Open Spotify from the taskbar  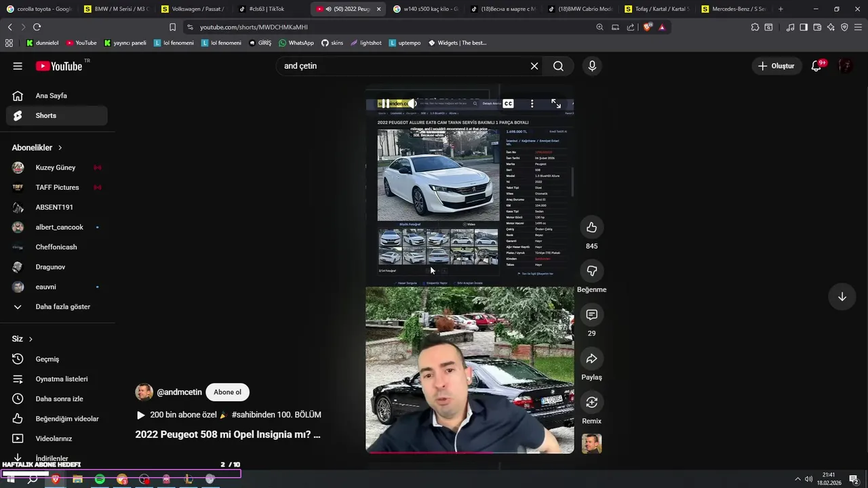[100, 479]
